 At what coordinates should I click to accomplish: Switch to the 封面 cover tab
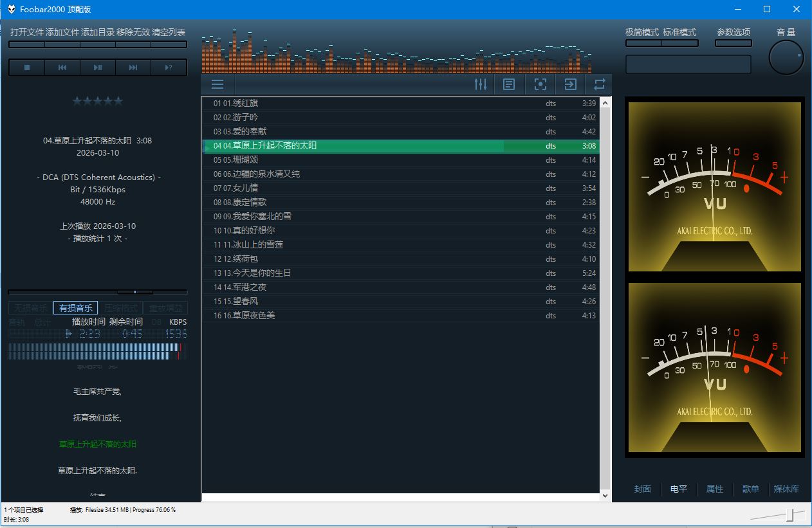coord(643,489)
